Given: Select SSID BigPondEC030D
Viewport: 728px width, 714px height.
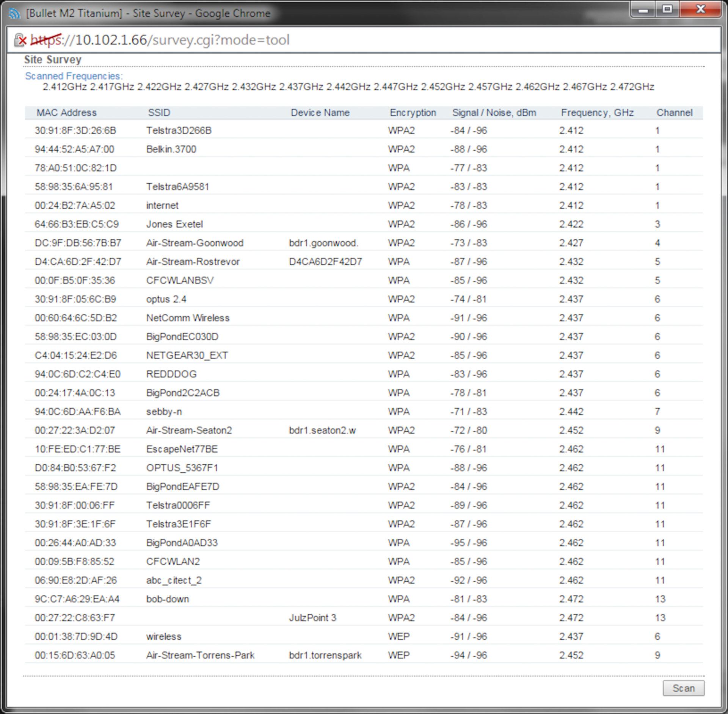Looking at the screenshot, I should (x=182, y=337).
